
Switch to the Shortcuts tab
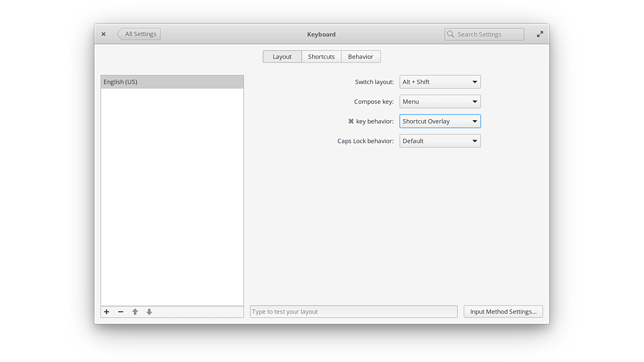coord(321,56)
